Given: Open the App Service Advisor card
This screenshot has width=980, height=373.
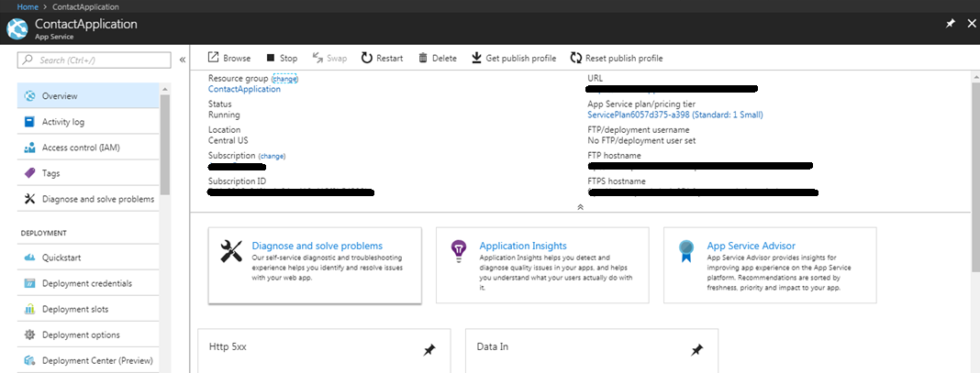Looking at the screenshot, I should coord(770,266).
